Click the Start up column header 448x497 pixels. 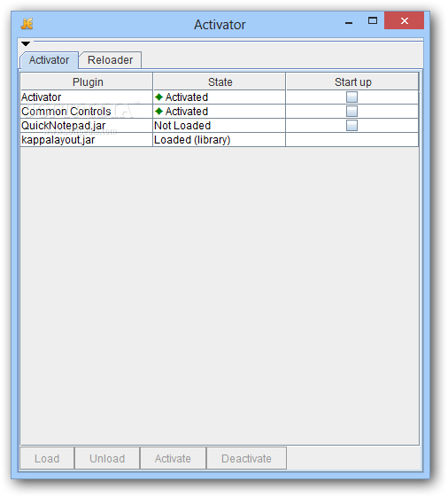point(352,82)
